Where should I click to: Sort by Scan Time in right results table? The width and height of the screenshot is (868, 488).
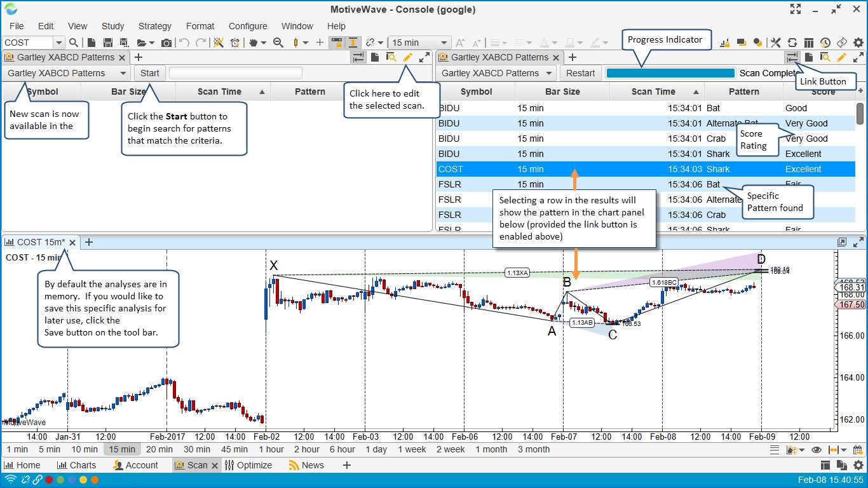point(657,91)
